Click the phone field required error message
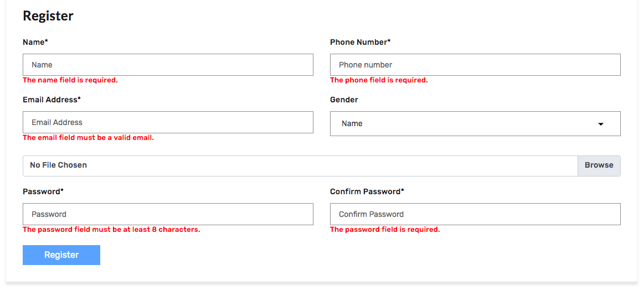This screenshot has width=644, height=306. point(379,80)
